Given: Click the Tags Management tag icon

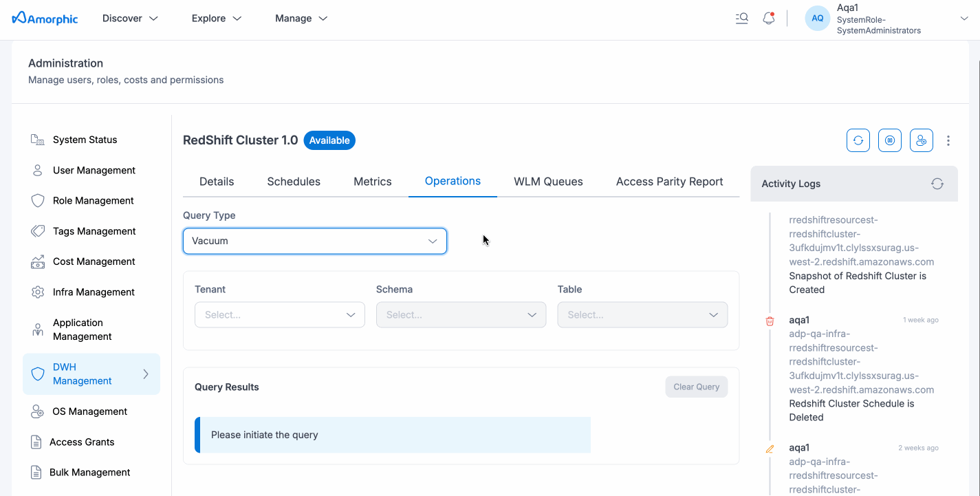Looking at the screenshot, I should [38, 231].
